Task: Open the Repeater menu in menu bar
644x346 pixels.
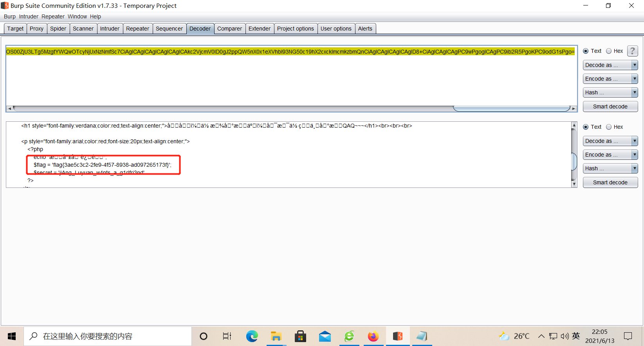Action: pyautogui.click(x=53, y=16)
